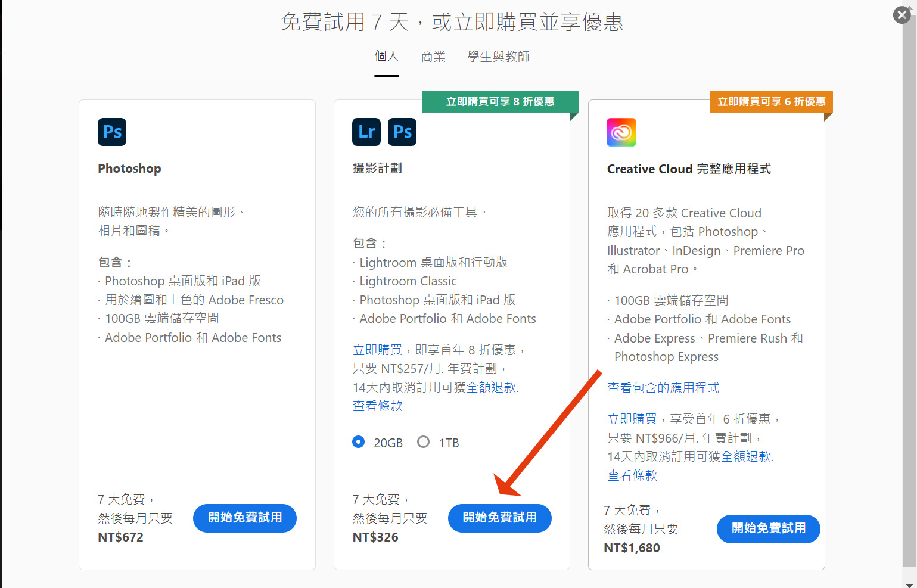Image resolution: width=917 pixels, height=588 pixels.
Task: Click the Photoshop icon in the first card
Action: tap(112, 132)
